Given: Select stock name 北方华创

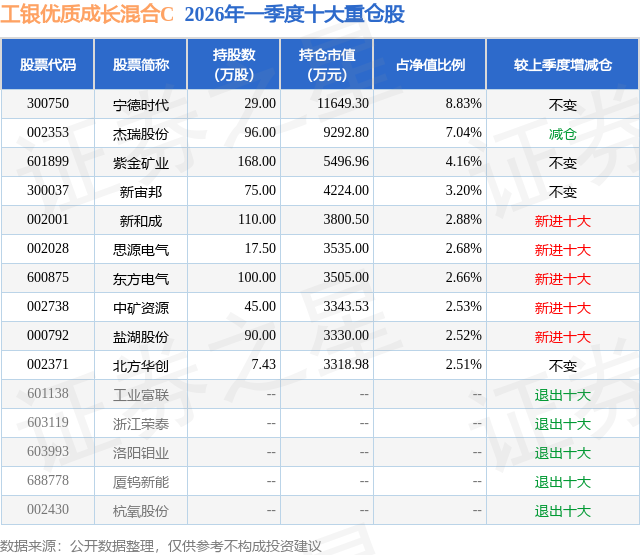Looking at the screenshot, I should pyautogui.click(x=141, y=366).
